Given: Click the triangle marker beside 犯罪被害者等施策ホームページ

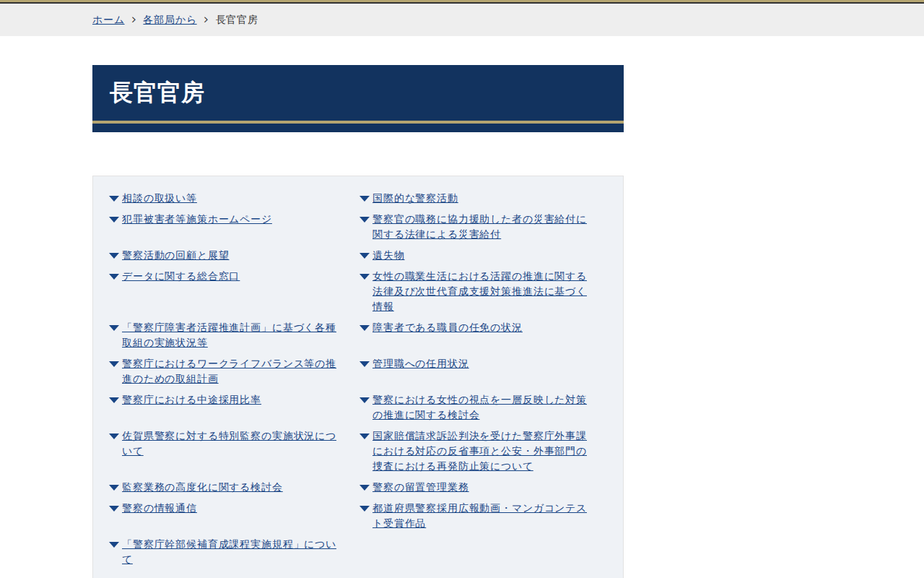Looking at the screenshot, I should [114, 220].
